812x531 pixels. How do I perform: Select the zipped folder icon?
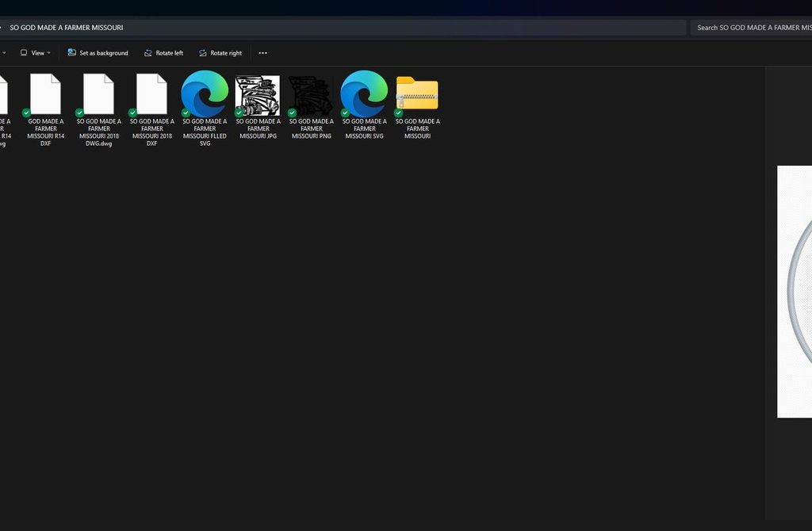point(417,94)
